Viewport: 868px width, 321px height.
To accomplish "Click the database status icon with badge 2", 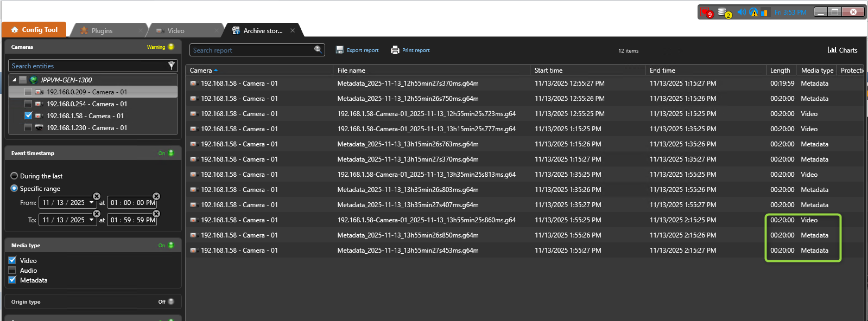I will [x=724, y=12].
